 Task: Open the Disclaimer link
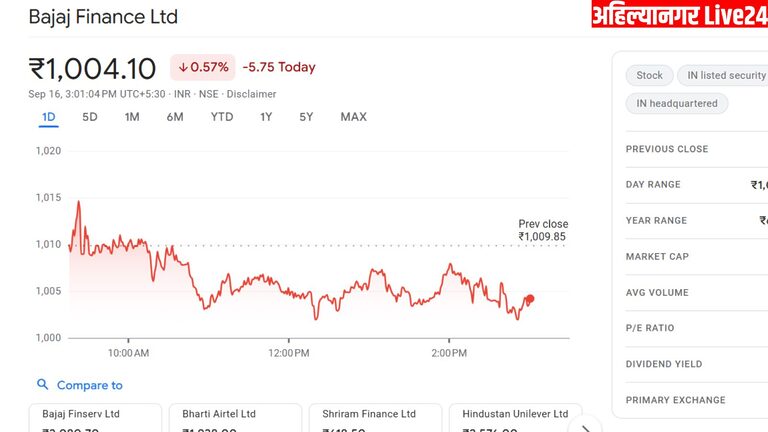[x=251, y=94]
